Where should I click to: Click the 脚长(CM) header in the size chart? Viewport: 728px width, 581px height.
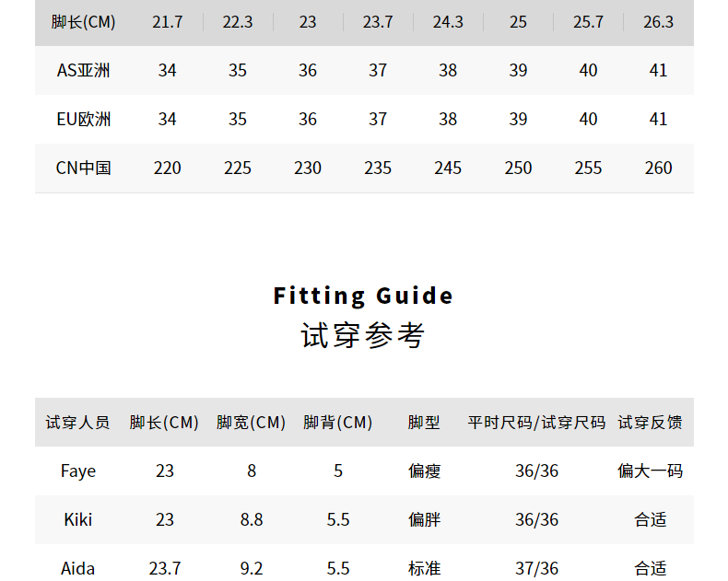tap(83, 22)
